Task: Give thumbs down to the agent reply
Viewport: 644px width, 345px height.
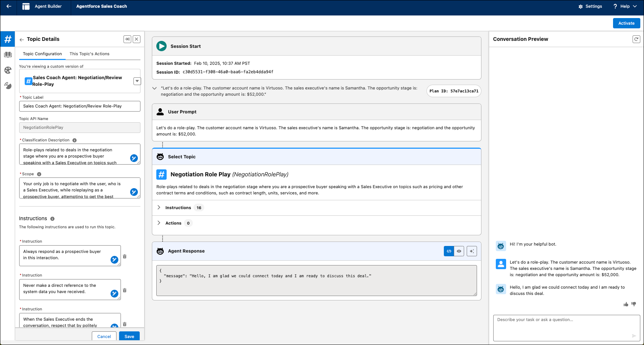Action: (x=634, y=304)
